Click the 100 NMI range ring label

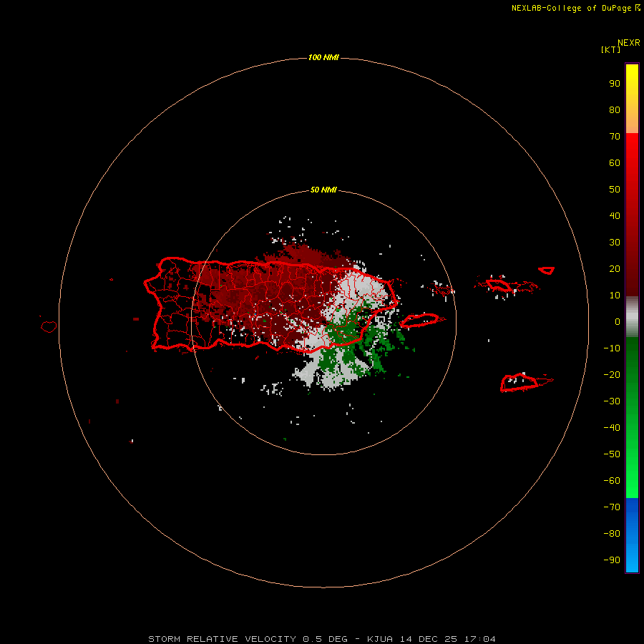(x=323, y=57)
